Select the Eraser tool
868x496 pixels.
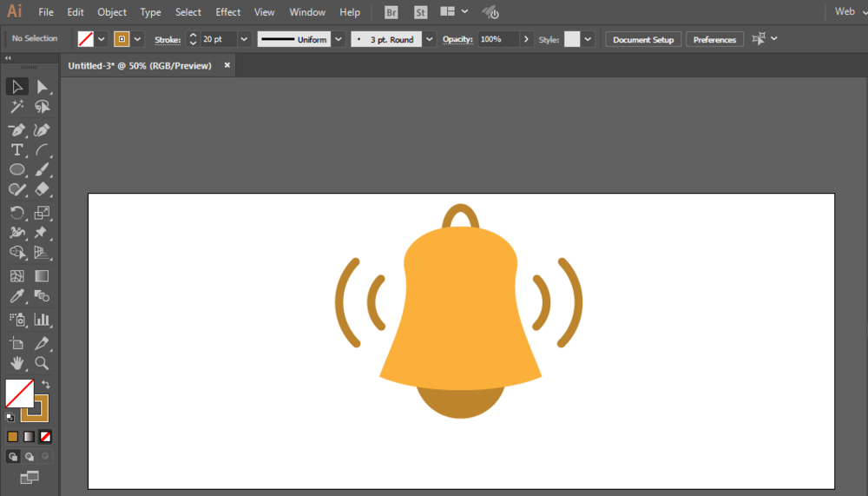tap(42, 189)
